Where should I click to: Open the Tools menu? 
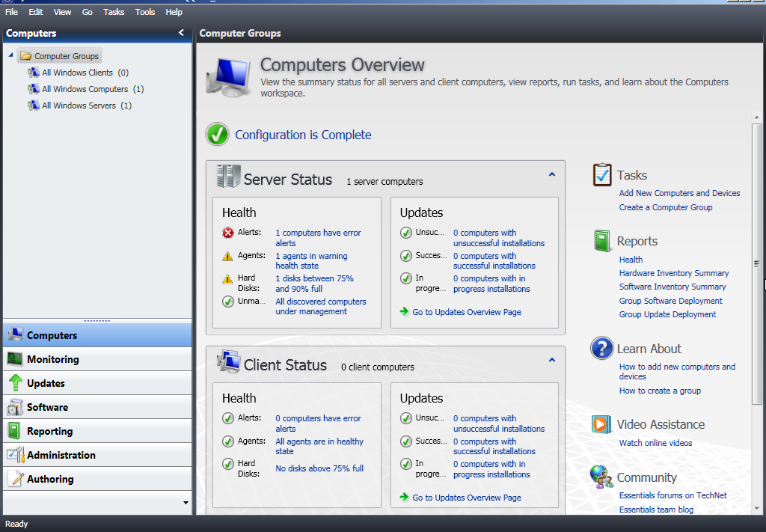145,12
